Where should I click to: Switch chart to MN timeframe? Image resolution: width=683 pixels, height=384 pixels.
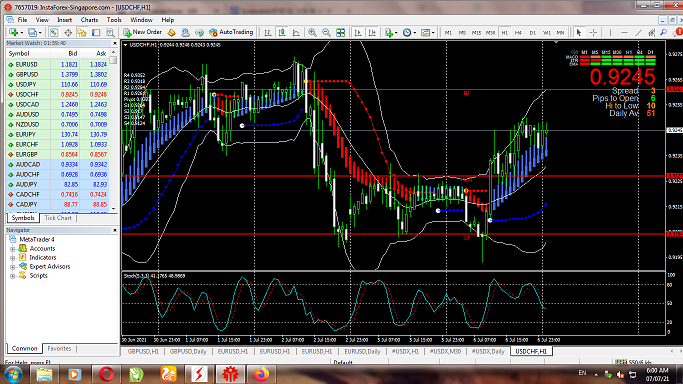[561, 33]
